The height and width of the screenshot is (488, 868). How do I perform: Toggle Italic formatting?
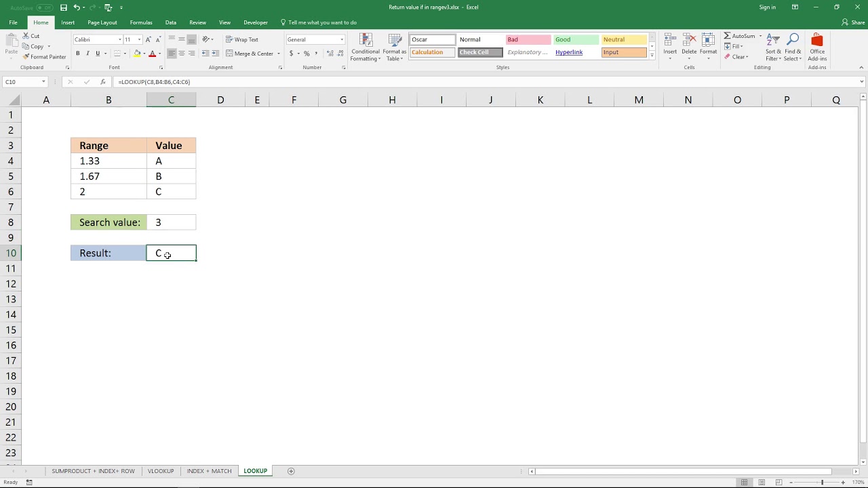[87, 54]
